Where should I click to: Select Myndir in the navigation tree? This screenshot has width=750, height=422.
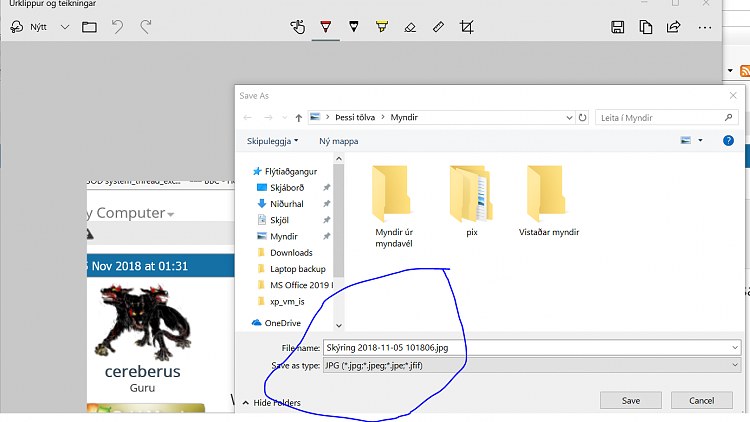pyautogui.click(x=283, y=236)
